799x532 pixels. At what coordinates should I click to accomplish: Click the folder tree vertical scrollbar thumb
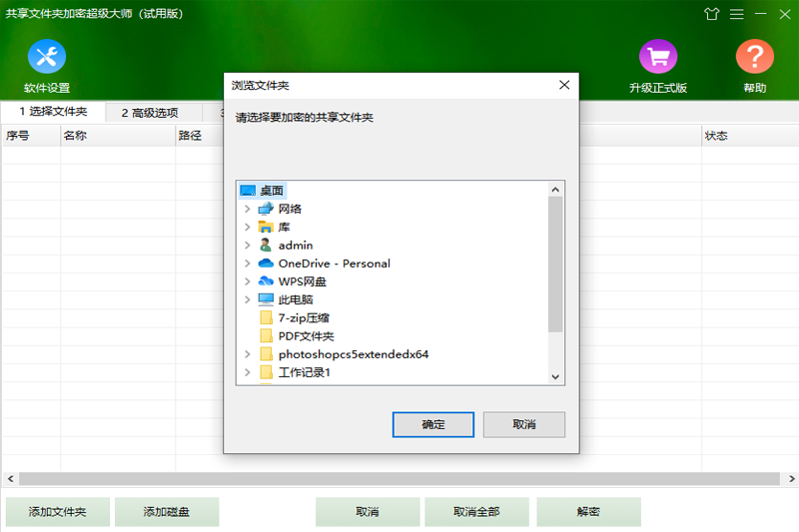point(555,265)
